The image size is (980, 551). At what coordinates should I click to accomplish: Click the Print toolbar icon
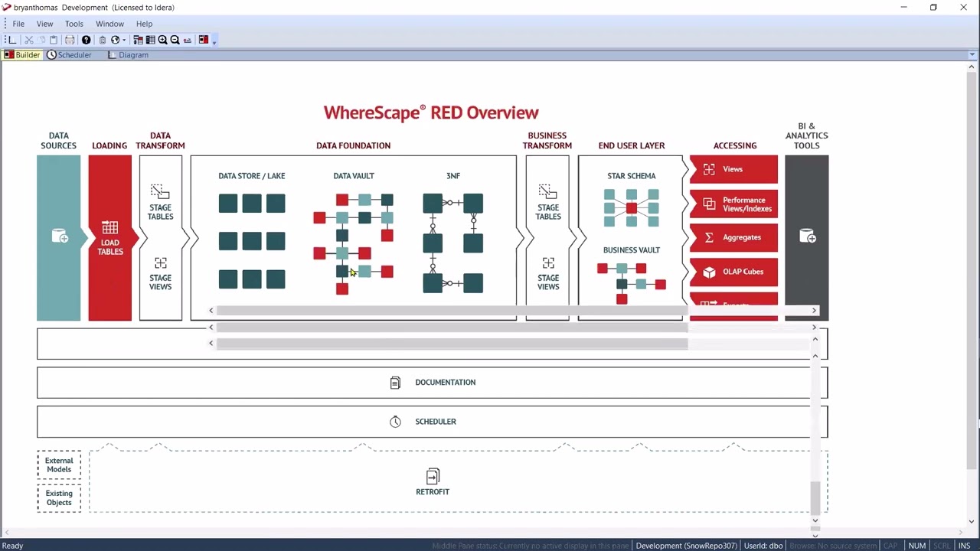[x=70, y=40]
